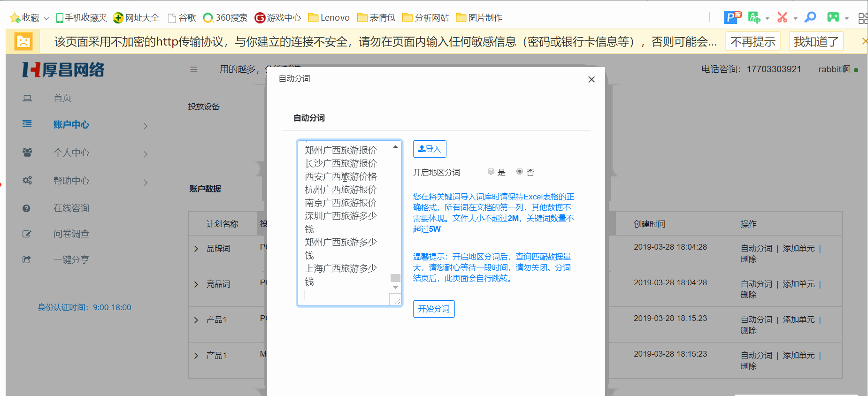Viewport: 868px width, 396px height.
Task: Click the scissors screenshot icon in toolbar
Action: [x=782, y=18]
